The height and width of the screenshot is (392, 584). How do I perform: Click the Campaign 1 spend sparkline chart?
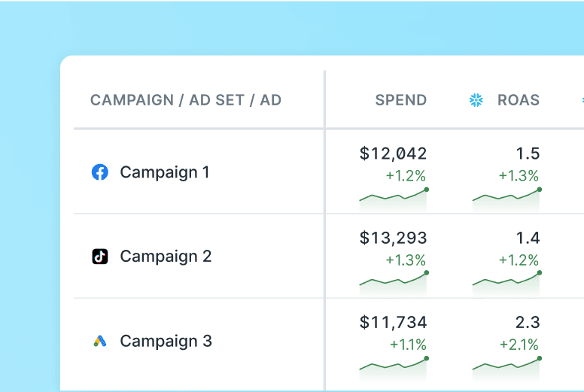coord(394,197)
